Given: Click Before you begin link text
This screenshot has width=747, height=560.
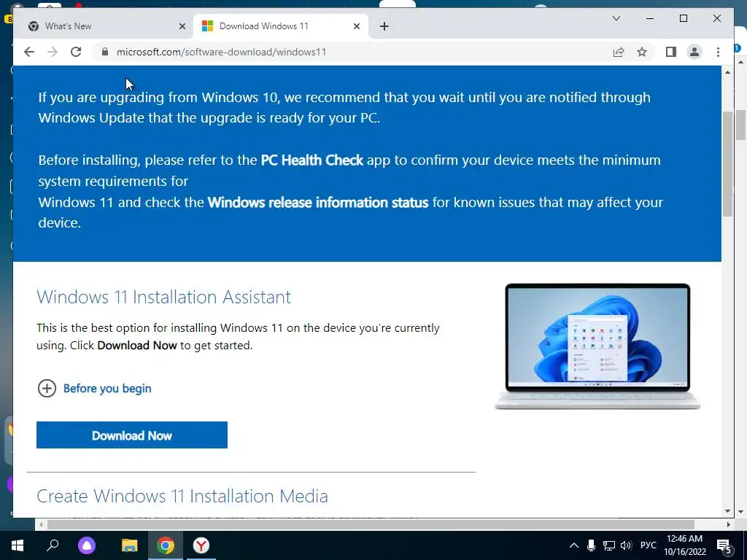Looking at the screenshot, I should [107, 389].
